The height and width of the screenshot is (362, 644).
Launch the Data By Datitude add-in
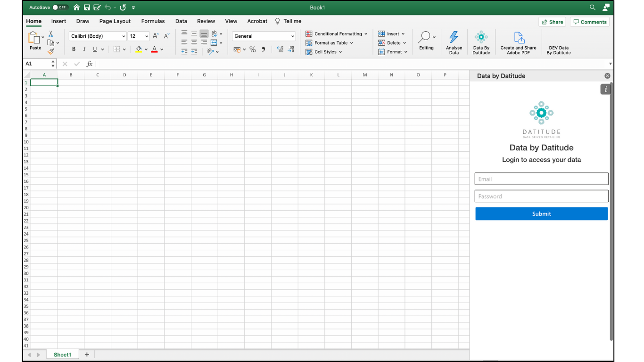pos(481,43)
